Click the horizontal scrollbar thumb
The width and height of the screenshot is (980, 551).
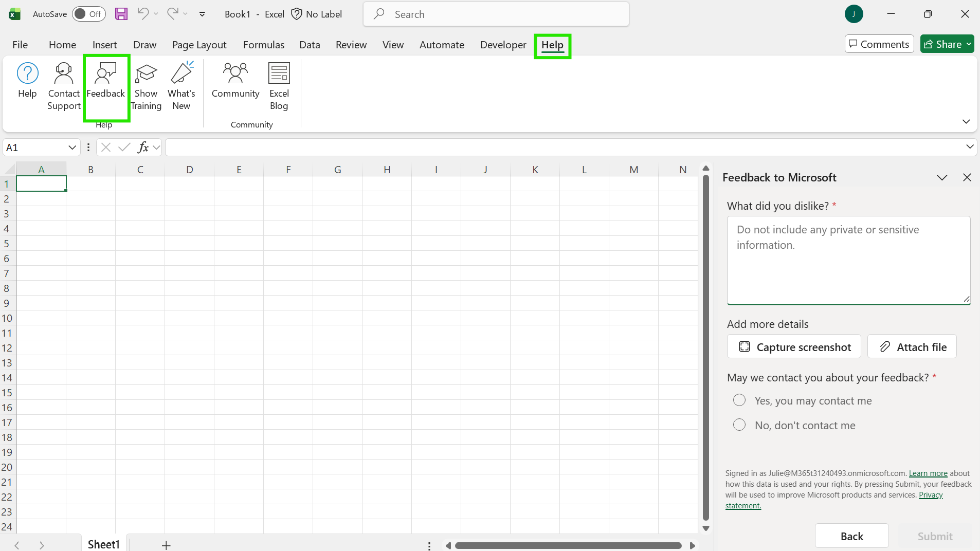[568, 545]
